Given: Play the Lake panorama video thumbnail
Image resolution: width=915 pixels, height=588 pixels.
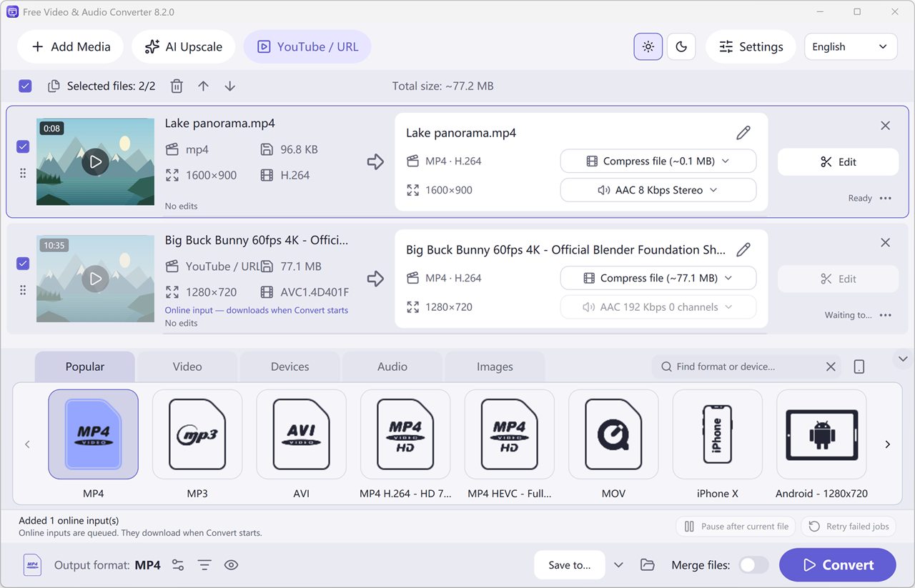Looking at the screenshot, I should click(x=95, y=161).
